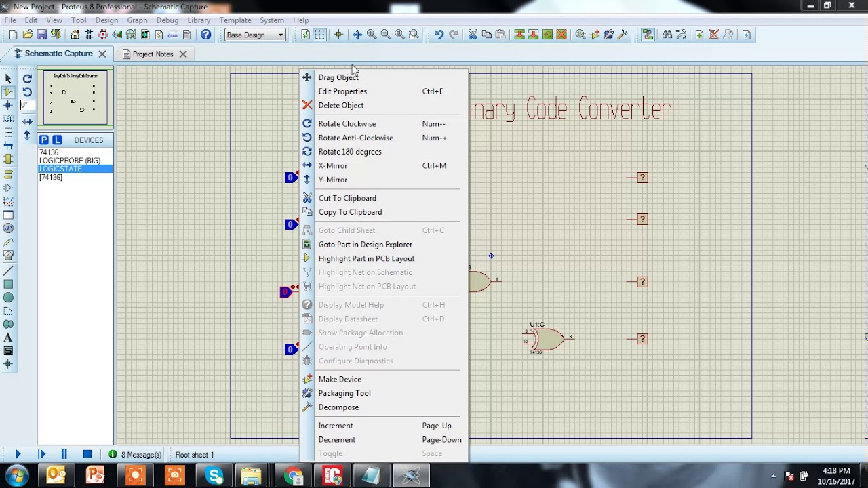
Task: Stop the simulation with the stop button
Action: (87, 455)
